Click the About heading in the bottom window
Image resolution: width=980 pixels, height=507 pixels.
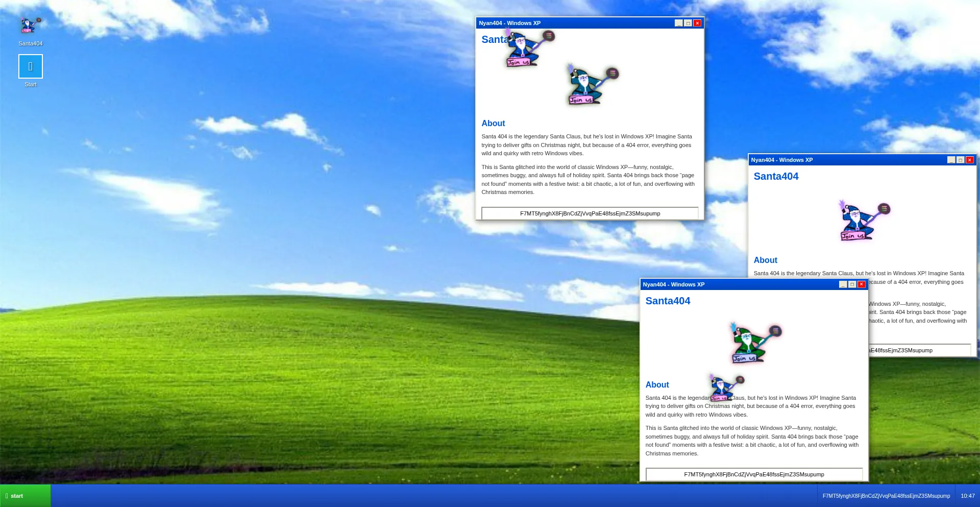(657, 384)
